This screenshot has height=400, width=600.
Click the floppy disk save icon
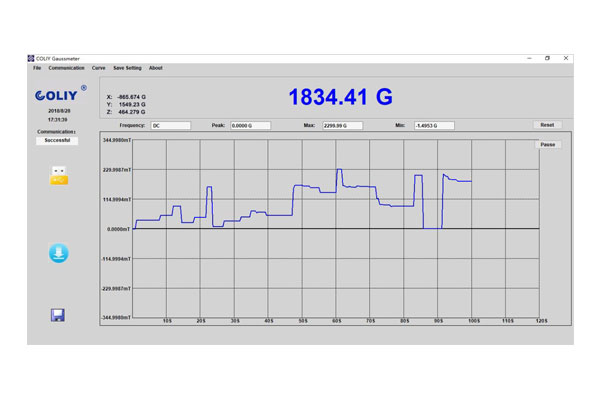[59, 315]
